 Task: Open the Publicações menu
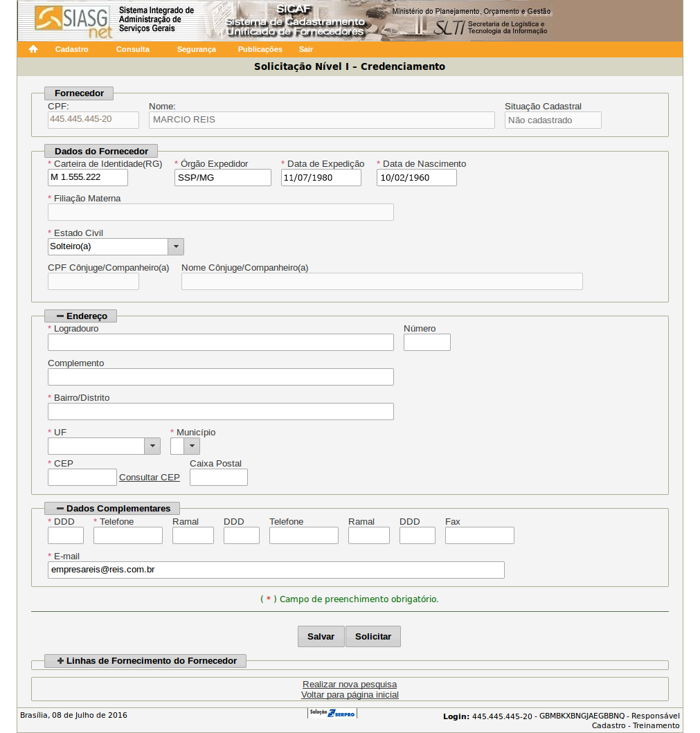(260, 49)
